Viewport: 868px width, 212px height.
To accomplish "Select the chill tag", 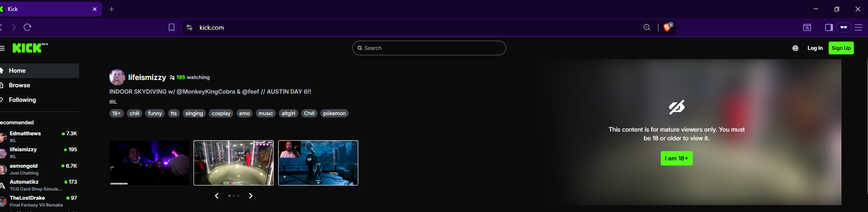I will pyautogui.click(x=135, y=113).
